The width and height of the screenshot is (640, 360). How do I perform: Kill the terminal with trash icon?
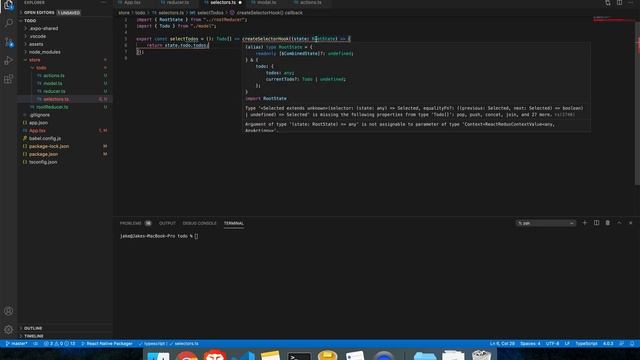point(608,223)
